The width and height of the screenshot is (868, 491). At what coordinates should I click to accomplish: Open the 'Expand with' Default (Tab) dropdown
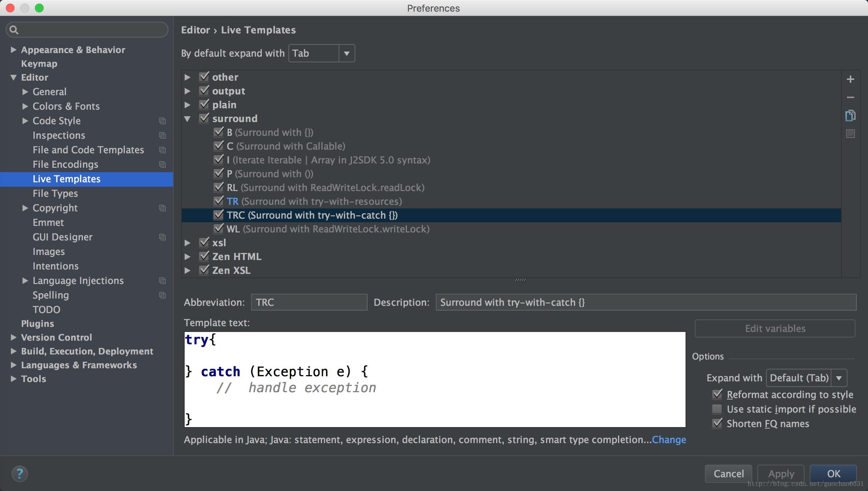pyautogui.click(x=807, y=378)
